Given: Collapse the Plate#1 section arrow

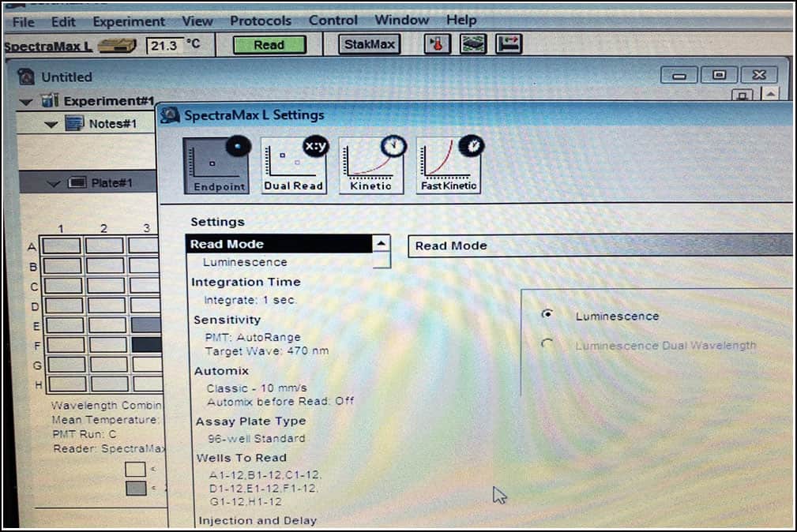Looking at the screenshot, I should 53,184.
